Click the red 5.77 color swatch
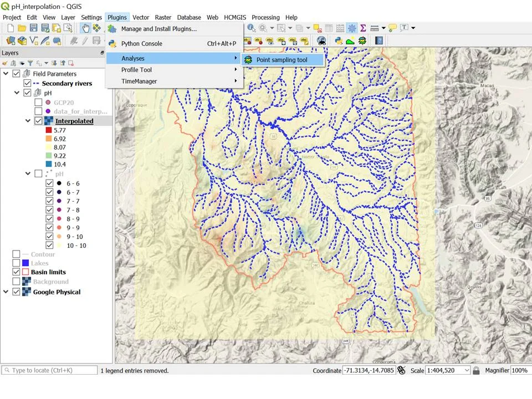The image size is (532, 399). (49, 130)
